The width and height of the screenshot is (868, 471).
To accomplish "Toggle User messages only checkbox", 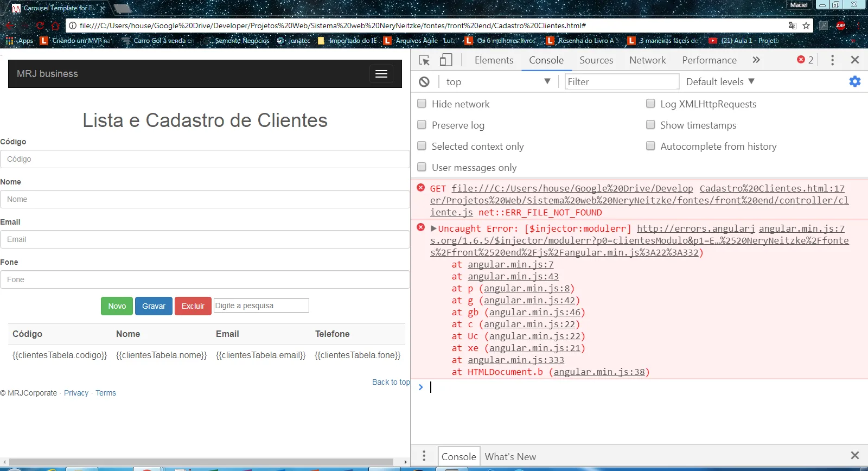I will pos(422,167).
